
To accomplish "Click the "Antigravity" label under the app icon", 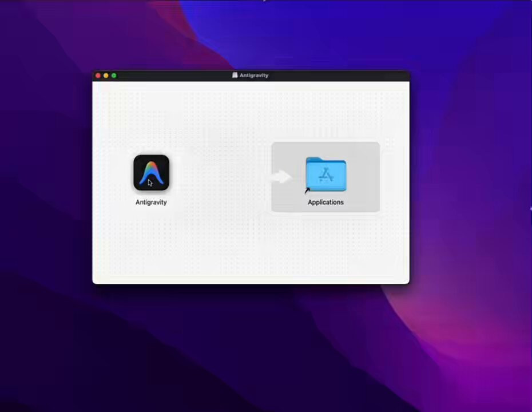I will [151, 202].
